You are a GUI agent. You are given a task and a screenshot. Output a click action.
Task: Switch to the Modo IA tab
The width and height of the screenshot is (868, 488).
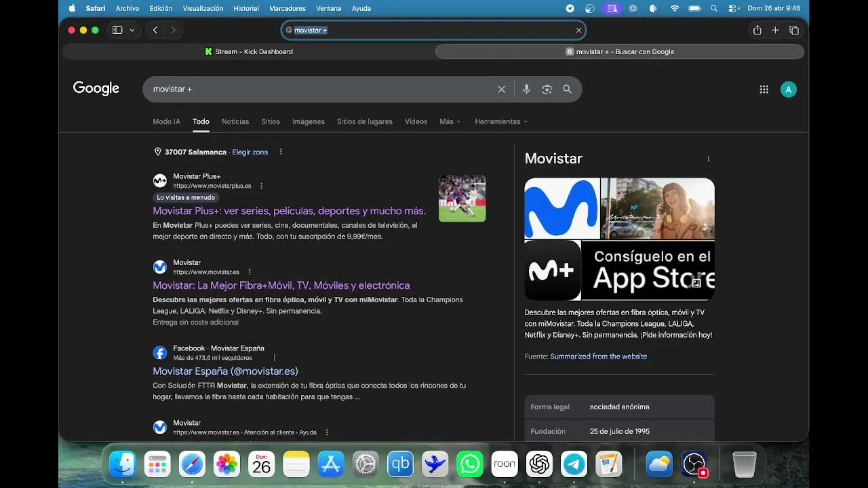pyautogui.click(x=167, y=122)
